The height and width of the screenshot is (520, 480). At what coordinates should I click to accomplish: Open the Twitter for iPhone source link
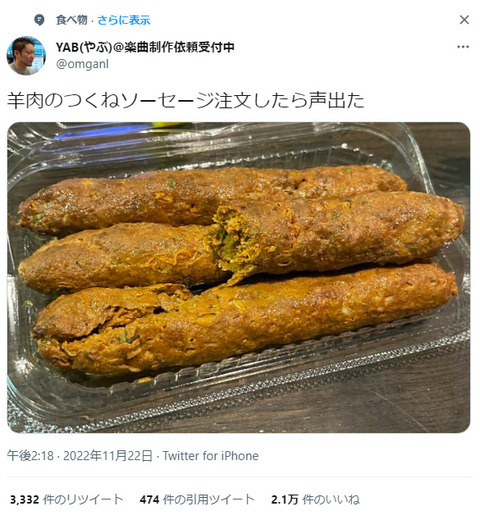[211, 455]
